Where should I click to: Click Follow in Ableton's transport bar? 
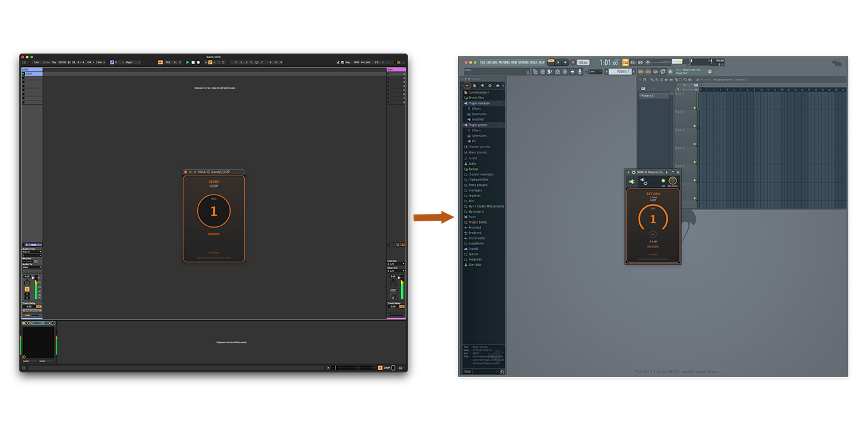coord(46,62)
